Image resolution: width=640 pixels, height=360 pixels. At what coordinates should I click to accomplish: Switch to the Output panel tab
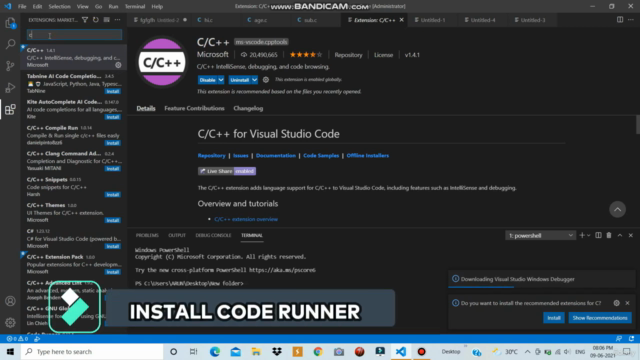(x=177, y=236)
